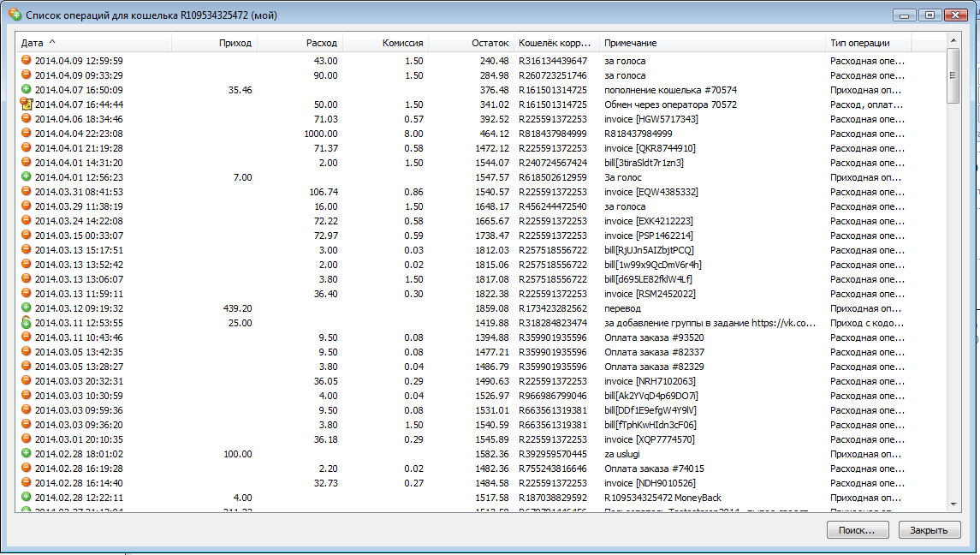
Task: Select note 'invoice [NDH9010526]'
Action: 650,483
